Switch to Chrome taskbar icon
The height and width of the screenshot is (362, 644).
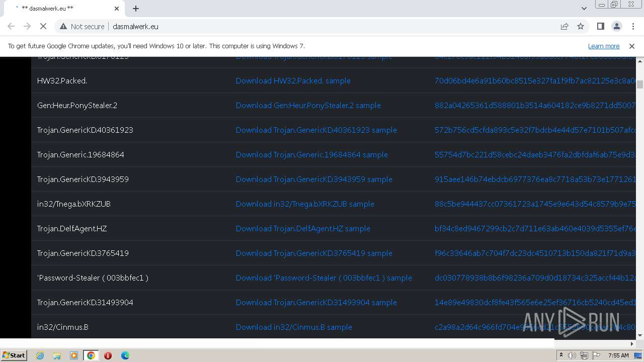91,355
